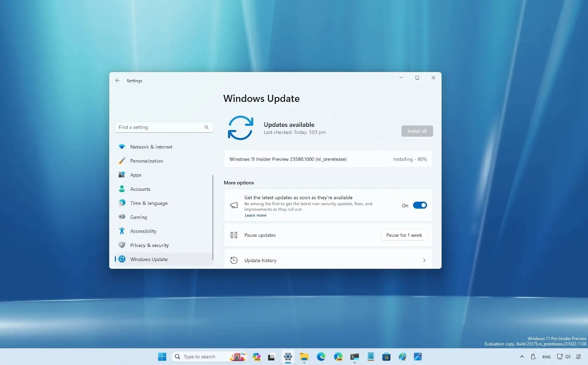Toggle off get latest updates switch
Screen dimensions: 588x365
click(420, 205)
